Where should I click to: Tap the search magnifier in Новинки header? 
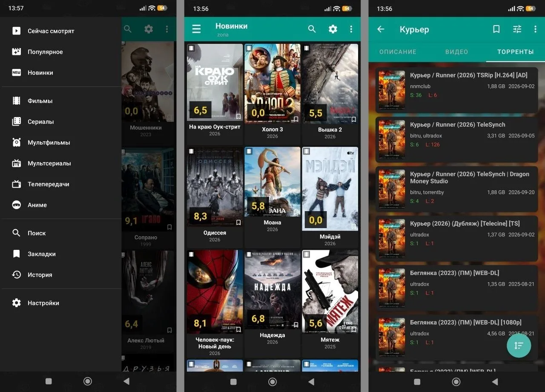tap(312, 29)
